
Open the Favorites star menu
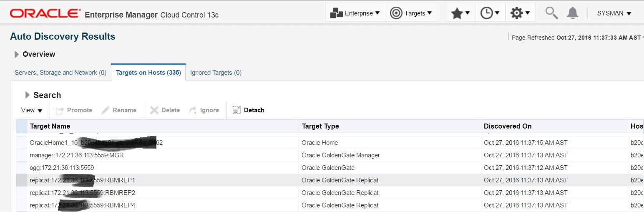point(460,13)
